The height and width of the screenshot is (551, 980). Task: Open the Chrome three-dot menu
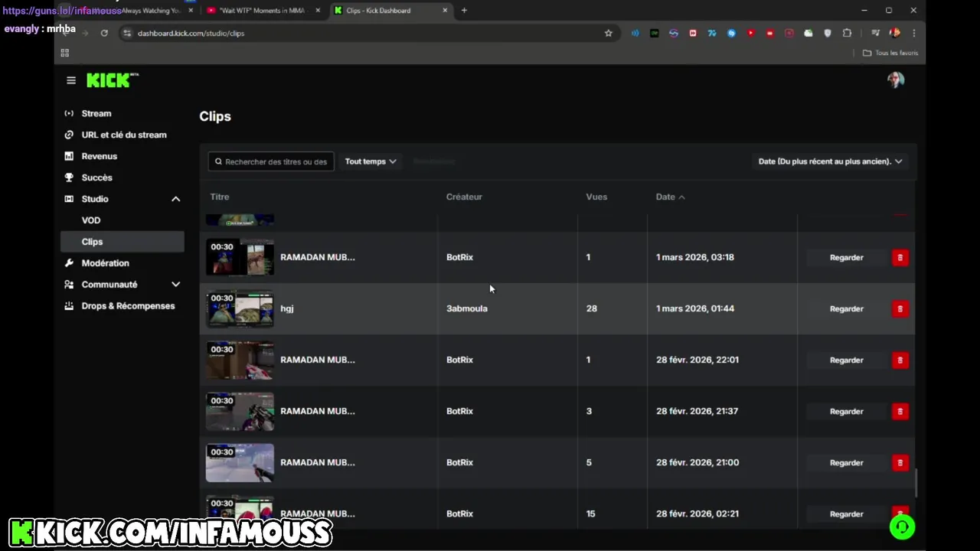click(913, 33)
